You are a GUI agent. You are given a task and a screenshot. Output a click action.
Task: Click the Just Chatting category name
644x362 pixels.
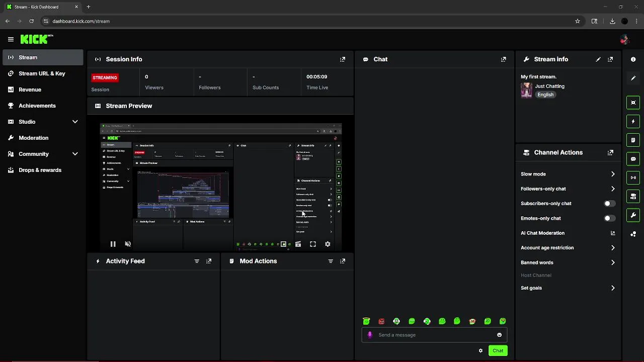coord(549,86)
